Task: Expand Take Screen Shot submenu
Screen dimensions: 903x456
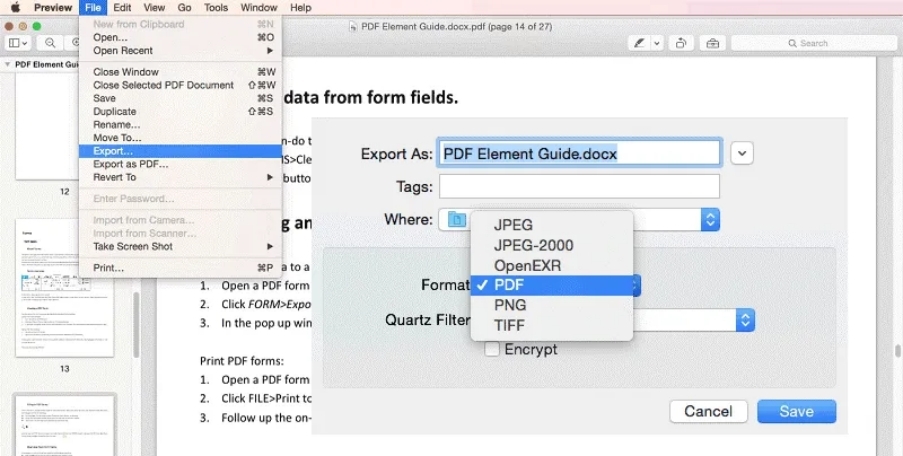Action: tap(180, 246)
